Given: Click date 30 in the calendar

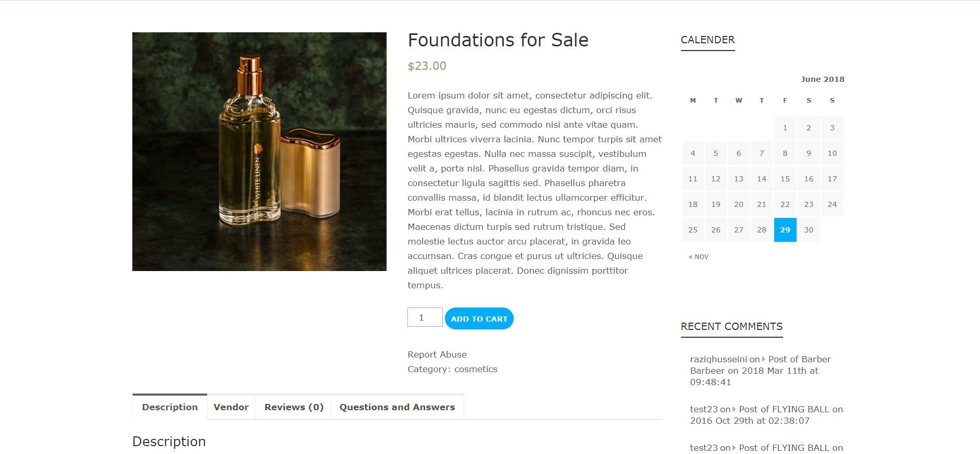Looking at the screenshot, I should tap(809, 230).
